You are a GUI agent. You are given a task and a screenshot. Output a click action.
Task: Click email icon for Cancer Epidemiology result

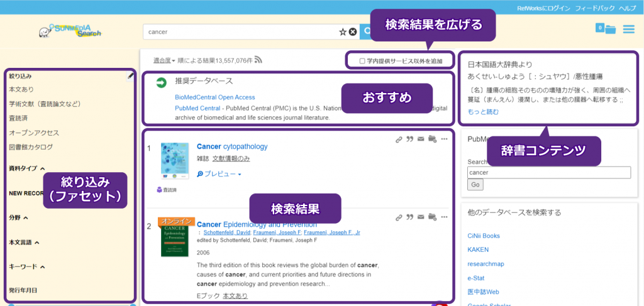click(421, 217)
